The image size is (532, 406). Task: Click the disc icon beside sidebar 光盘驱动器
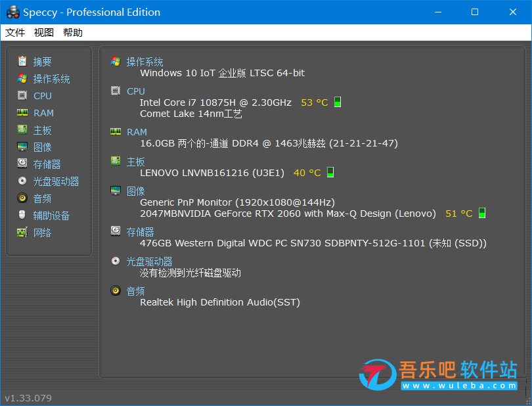tap(22, 181)
